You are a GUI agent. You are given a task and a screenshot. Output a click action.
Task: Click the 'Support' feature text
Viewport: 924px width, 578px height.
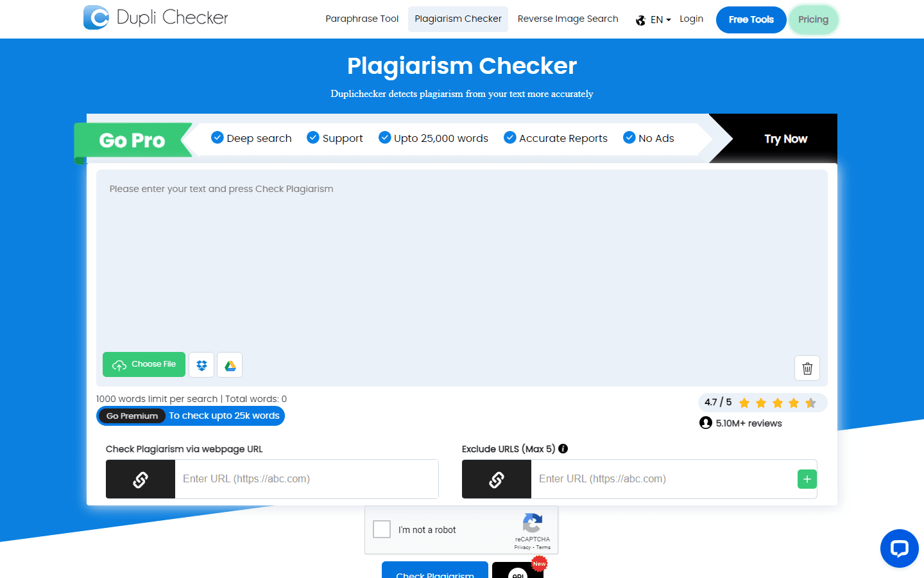click(343, 139)
